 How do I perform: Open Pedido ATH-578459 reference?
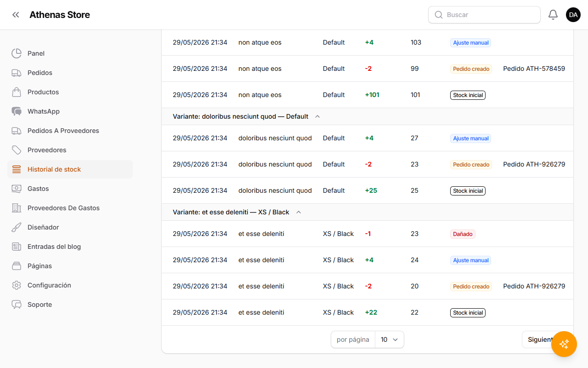point(534,69)
